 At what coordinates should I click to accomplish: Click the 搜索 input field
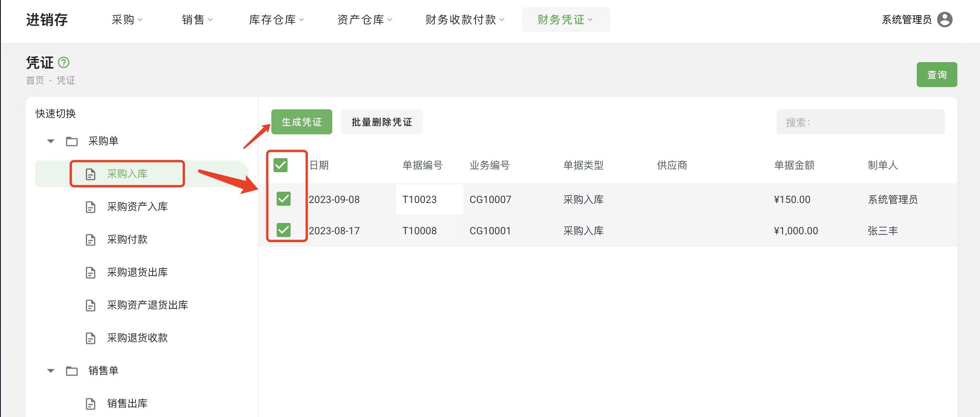pos(860,122)
